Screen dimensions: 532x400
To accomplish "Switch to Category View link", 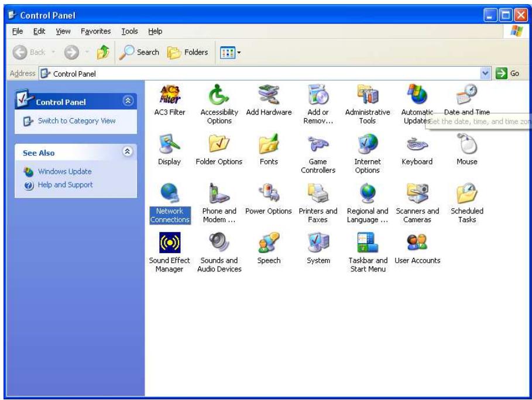I will tap(77, 120).
